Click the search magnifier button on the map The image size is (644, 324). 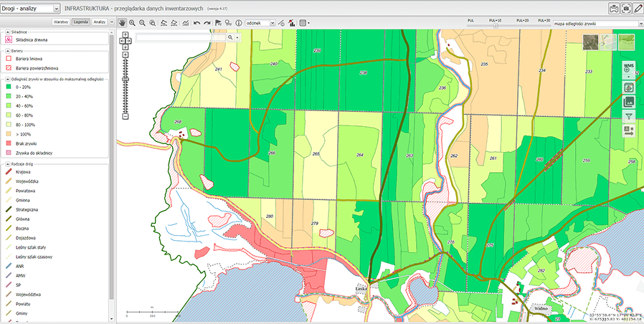pyautogui.click(x=230, y=37)
